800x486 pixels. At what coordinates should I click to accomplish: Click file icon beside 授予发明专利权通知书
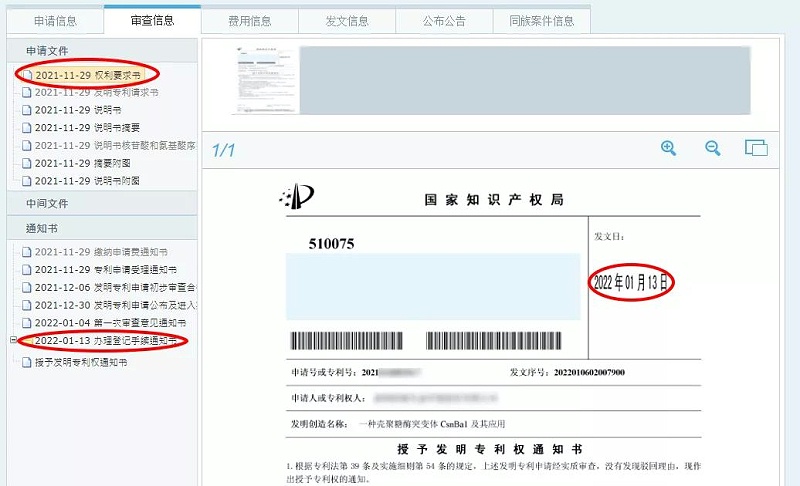pos(27,363)
